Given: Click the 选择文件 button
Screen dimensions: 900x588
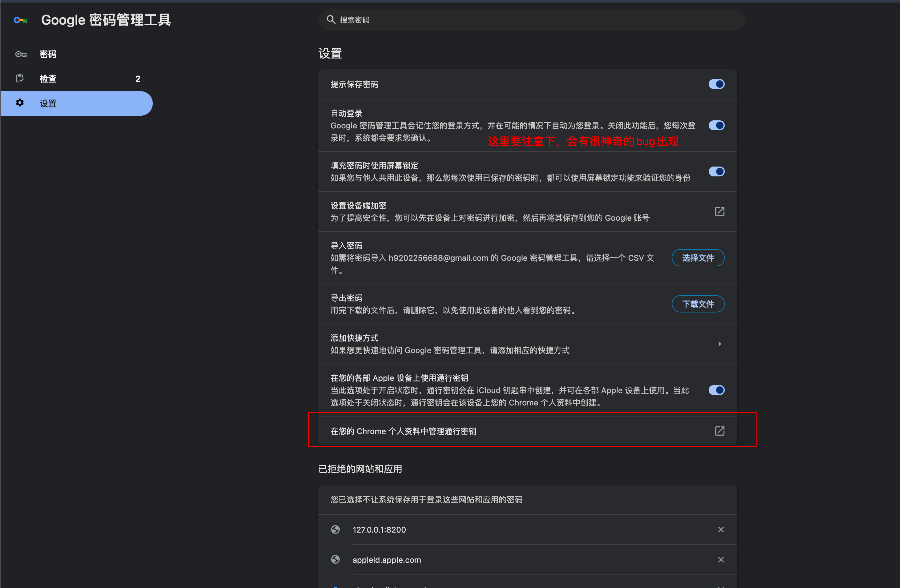Looking at the screenshot, I should click(698, 258).
